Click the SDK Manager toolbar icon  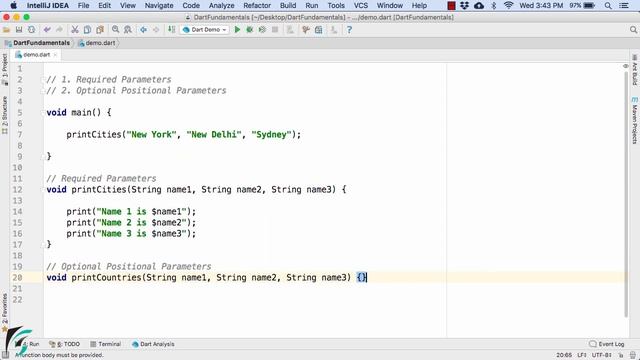click(x=334, y=30)
